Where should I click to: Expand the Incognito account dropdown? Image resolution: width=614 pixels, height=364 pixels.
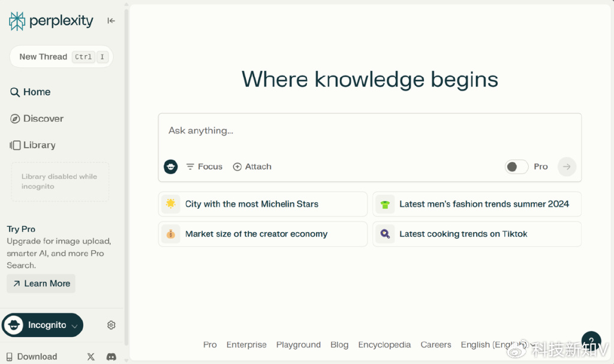43,325
